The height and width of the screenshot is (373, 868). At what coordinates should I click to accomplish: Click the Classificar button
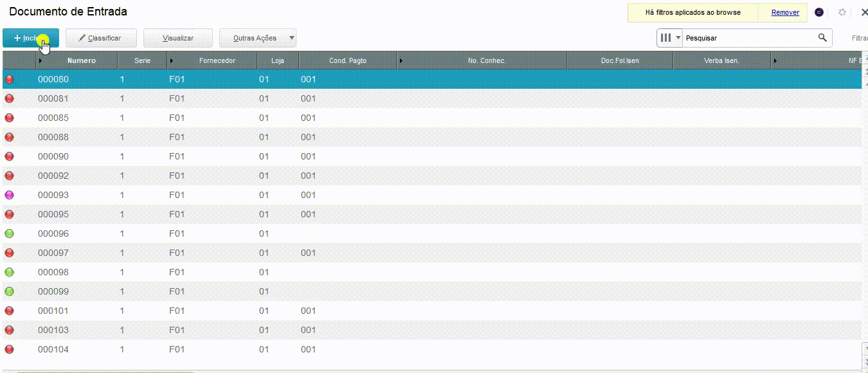102,38
